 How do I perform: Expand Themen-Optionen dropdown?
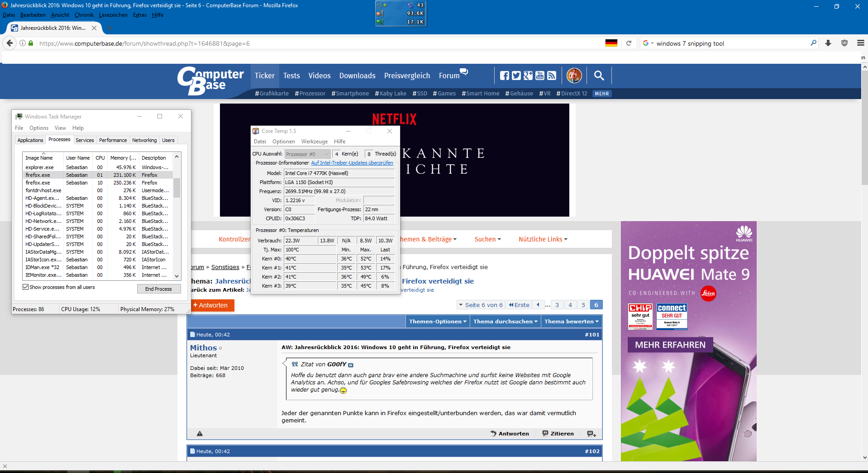[x=438, y=322]
